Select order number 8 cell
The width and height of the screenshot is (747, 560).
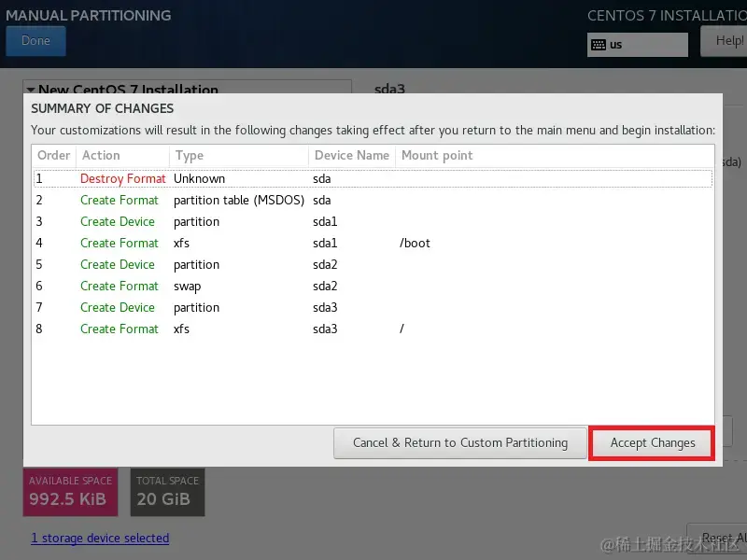click(x=39, y=329)
